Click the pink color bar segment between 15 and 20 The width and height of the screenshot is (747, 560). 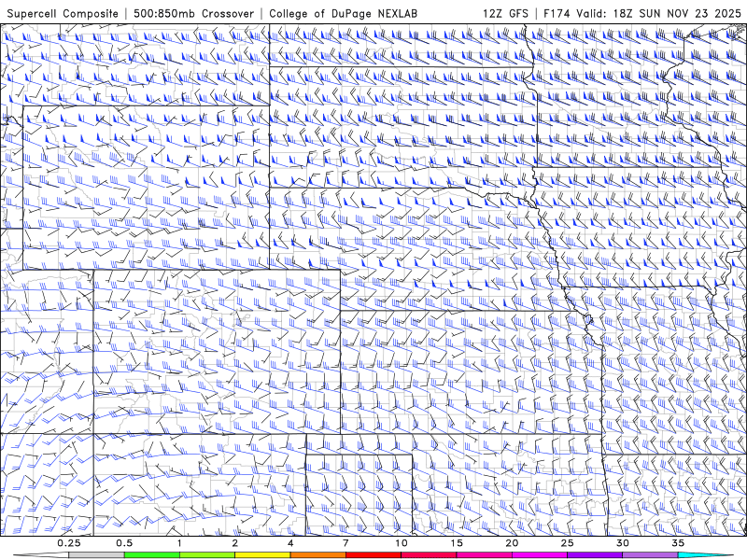pos(484,555)
